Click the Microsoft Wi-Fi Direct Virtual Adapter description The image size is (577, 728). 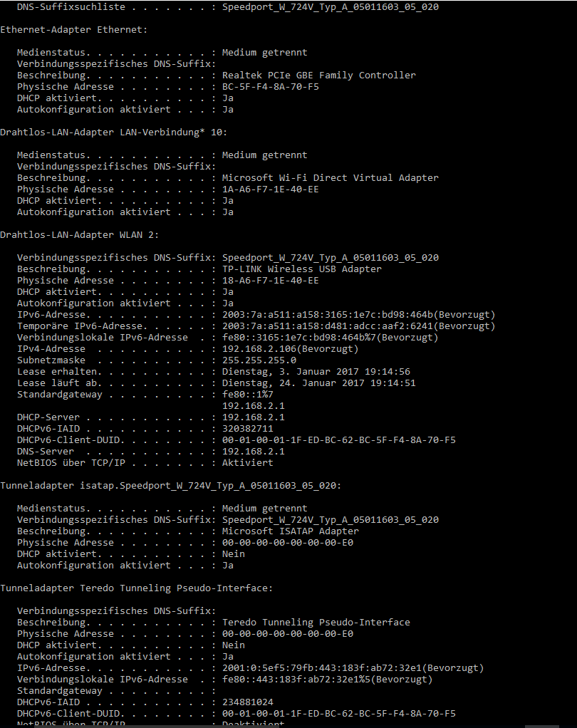click(330, 178)
